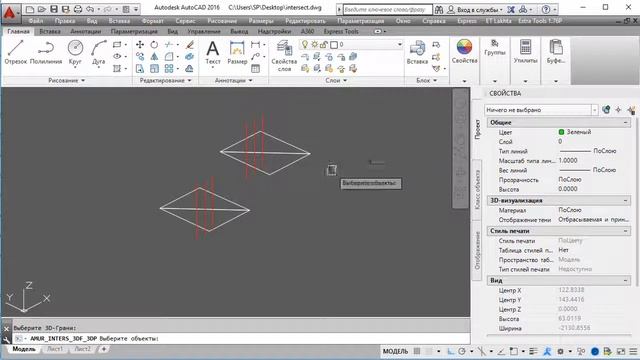This screenshot has height=360, width=640.
Task: Toggle object snap in status bar
Action: tap(513, 351)
